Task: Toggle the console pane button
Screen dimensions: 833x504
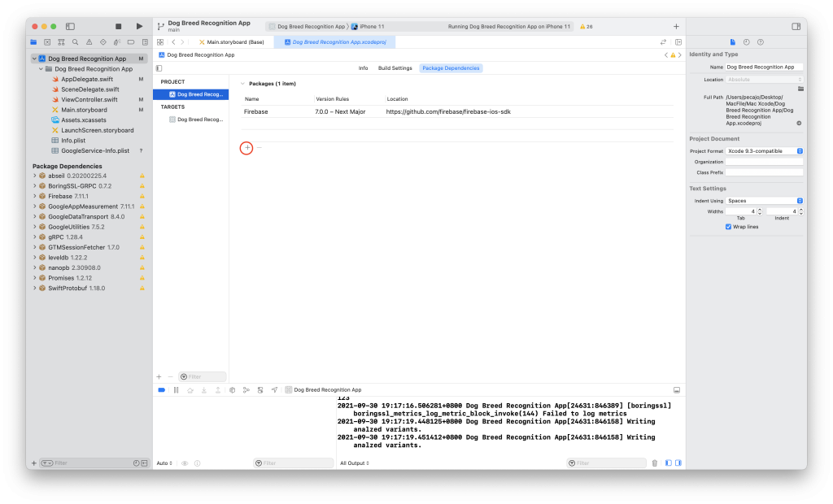Action: pos(678,463)
